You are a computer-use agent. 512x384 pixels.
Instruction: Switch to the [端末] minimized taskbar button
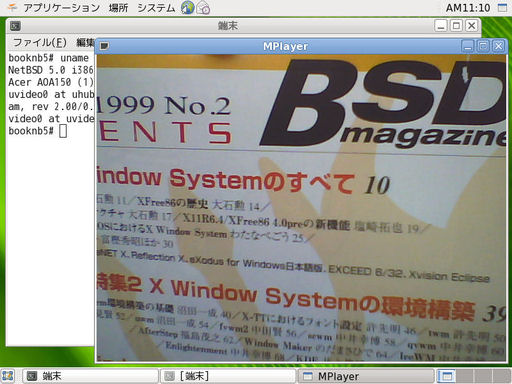[228, 376]
